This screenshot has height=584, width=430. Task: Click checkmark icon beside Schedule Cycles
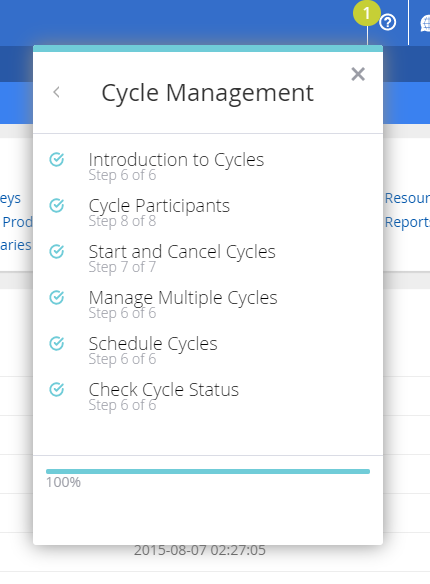pyautogui.click(x=57, y=343)
